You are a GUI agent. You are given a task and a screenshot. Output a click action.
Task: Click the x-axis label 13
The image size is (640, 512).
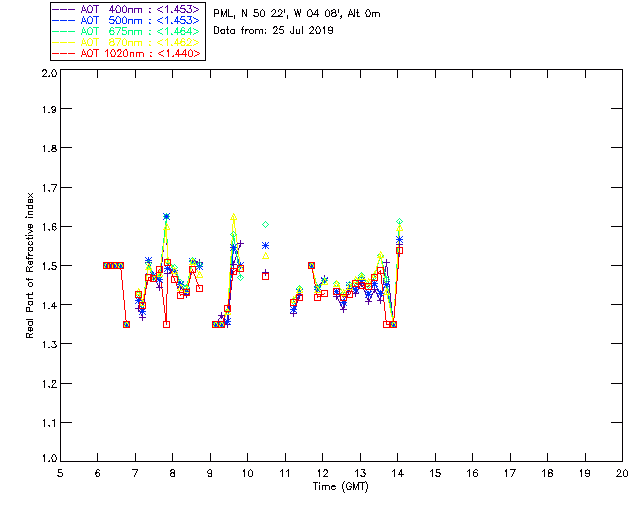[360, 473]
